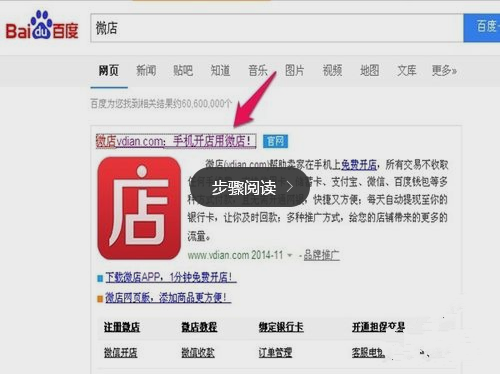
Task: Click the blue 百度 search button
Action: [x=482, y=28]
